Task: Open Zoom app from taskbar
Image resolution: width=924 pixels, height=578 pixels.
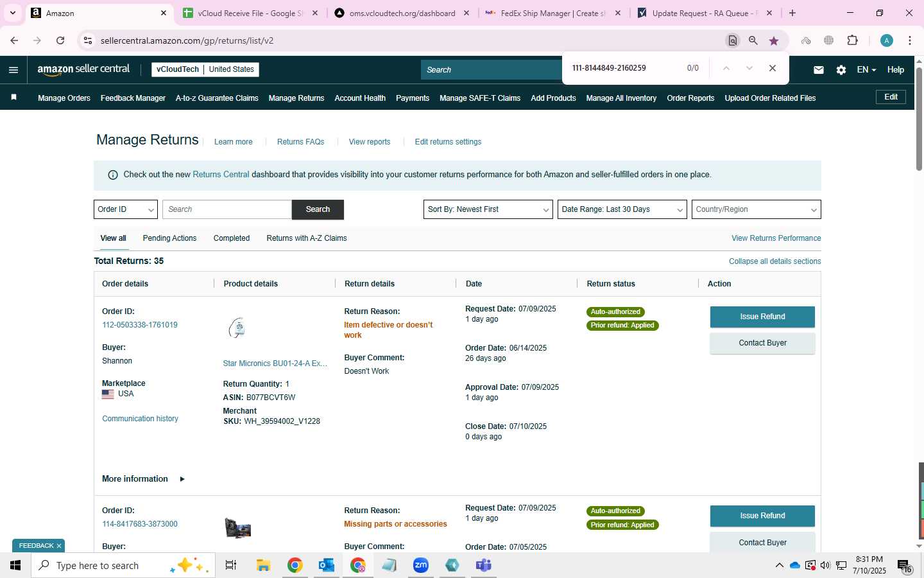Action: coord(420,565)
